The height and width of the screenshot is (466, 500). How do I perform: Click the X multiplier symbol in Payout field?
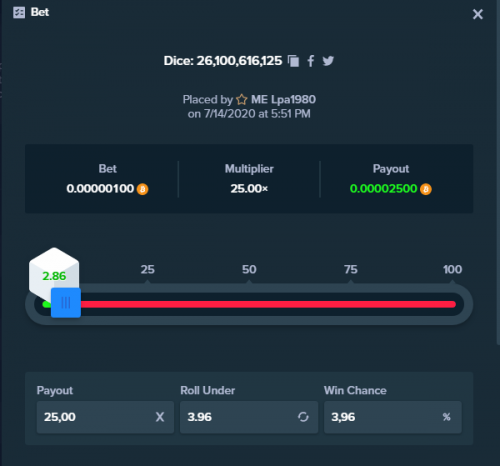pos(160,417)
